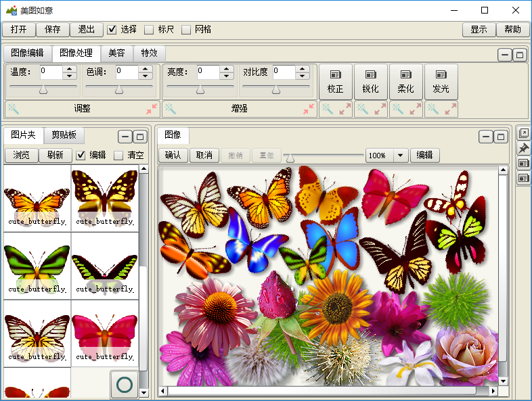Enable the 标尺 ruler checkbox
Screen dimensions: 532x401
(149, 30)
